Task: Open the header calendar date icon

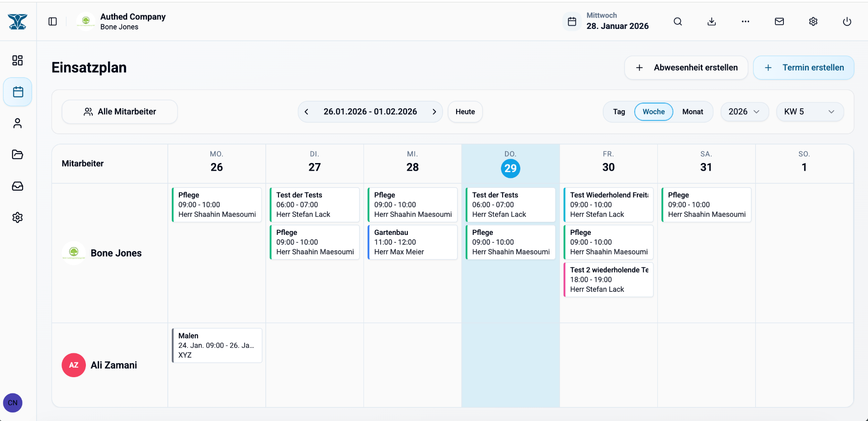Action: [x=572, y=22]
